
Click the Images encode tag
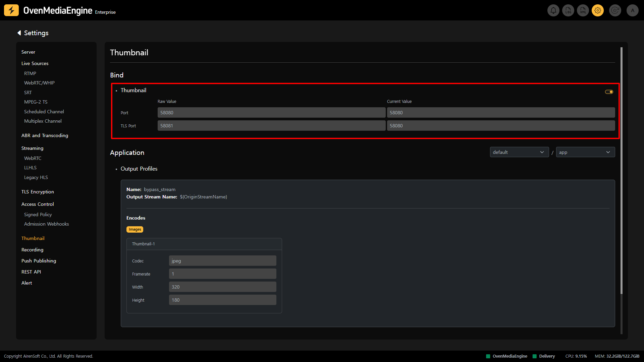click(x=135, y=230)
